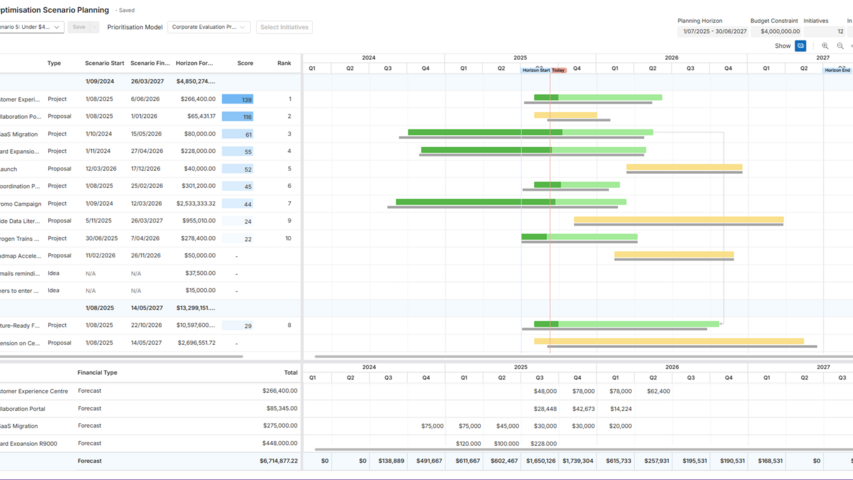Click the score bar showing 139
853x480 pixels.
(238, 99)
